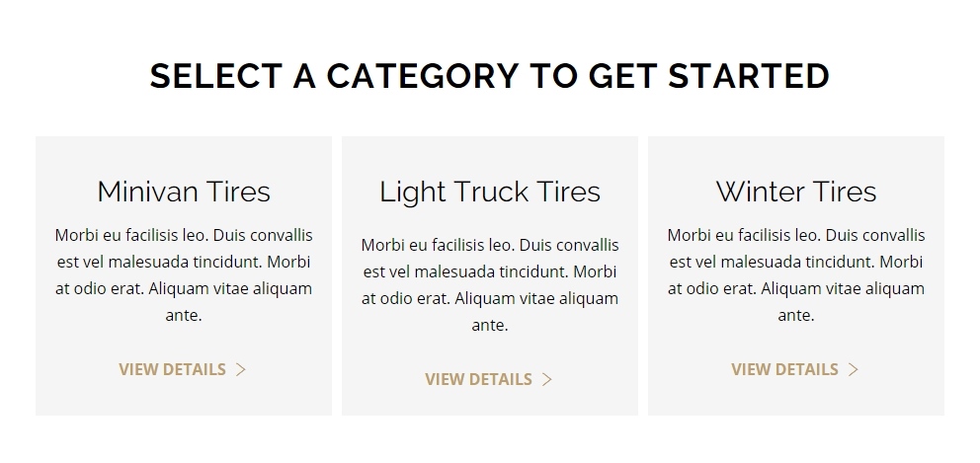980x463 pixels.
Task: Click the Minivan Tires description paragraph
Action: (x=184, y=274)
